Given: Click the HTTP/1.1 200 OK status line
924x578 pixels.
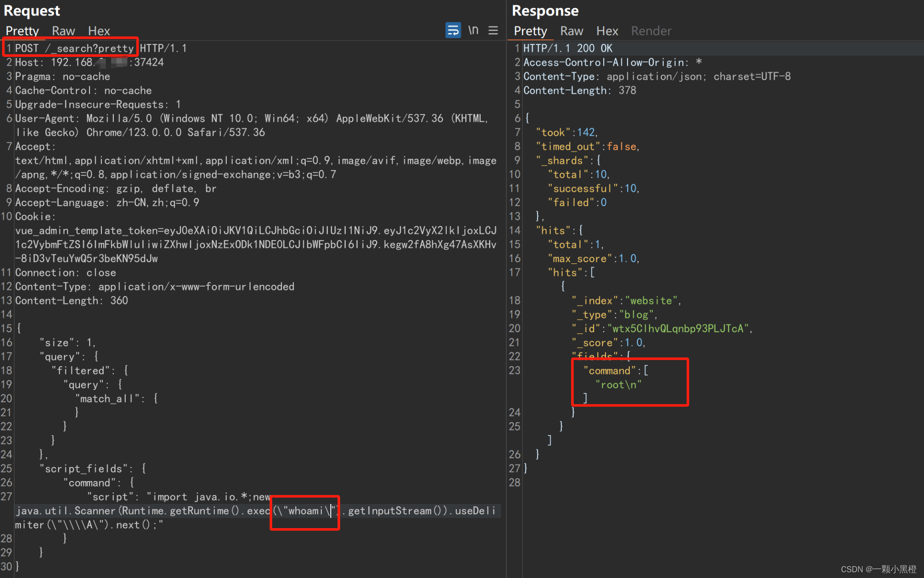Looking at the screenshot, I should pyautogui.click(x=567, y=48).
